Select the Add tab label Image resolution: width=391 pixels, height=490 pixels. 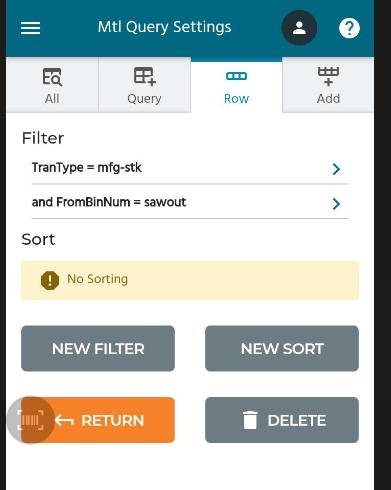pos(328,99)
